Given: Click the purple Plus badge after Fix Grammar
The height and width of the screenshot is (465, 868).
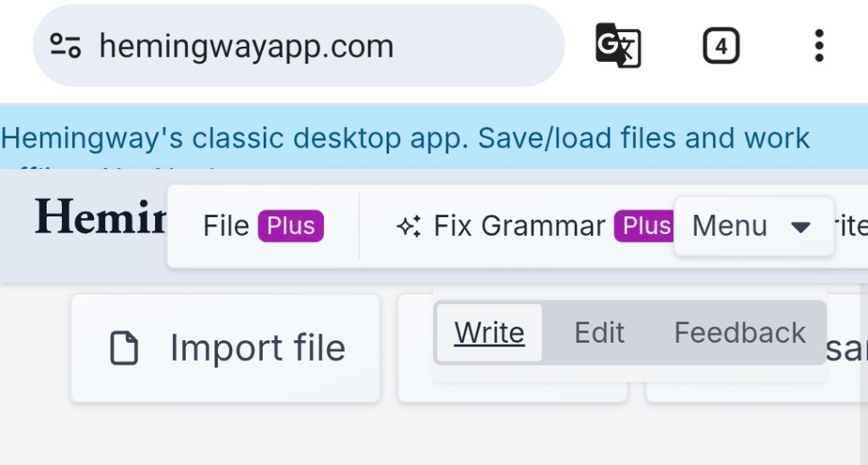Looking at the screenshot, I should pyautogui.click(x=646, y=227).
